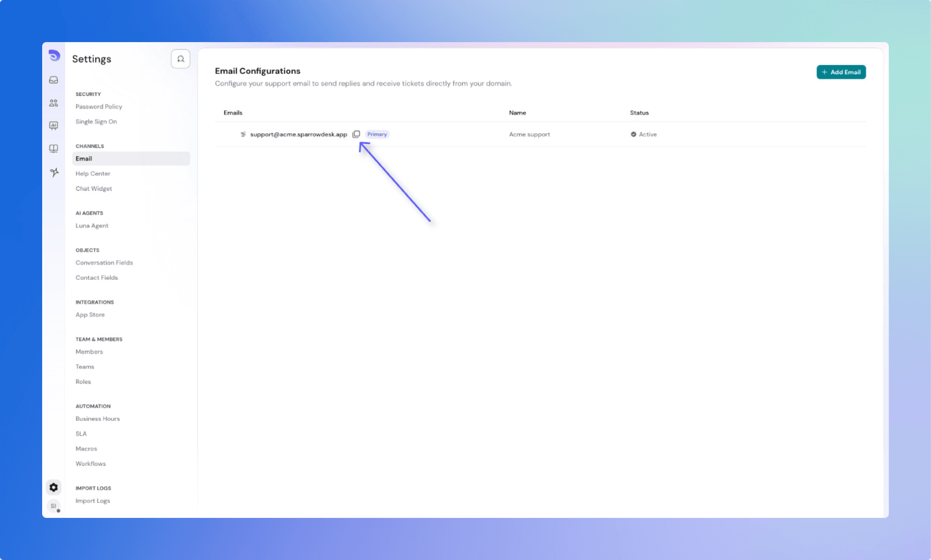The height and width of the screenshot is (560, 931).
Task: Open the Inbox icon in the left rail
Action: click(53, 80)
